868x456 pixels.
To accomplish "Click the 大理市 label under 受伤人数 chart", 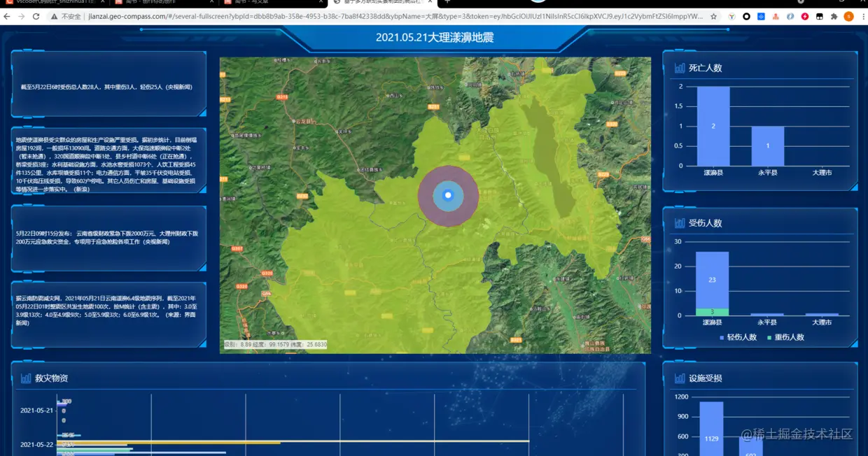I will pos(822,322).
